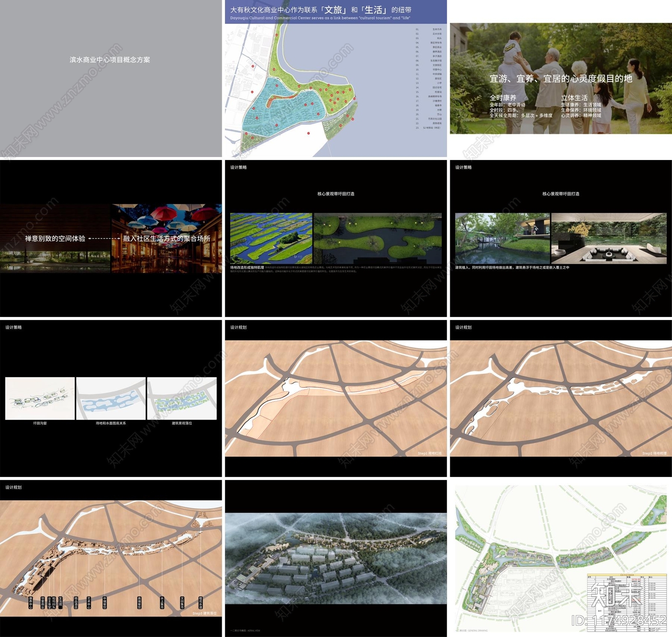The height and width of the screenshot is (637, 672).
Task: Open the misty aerial view rendering
Action: pos(336,558)
